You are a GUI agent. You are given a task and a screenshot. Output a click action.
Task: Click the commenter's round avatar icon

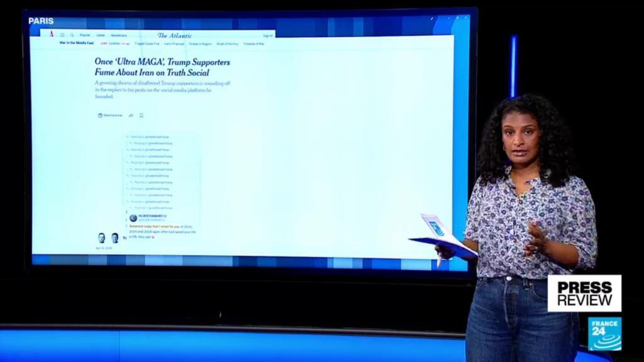click(133, 217)
